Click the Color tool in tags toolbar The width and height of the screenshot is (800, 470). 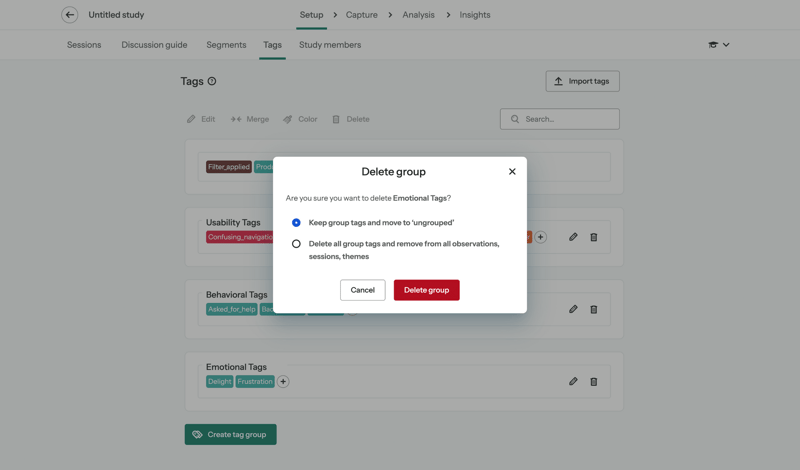tap(300, 119)
